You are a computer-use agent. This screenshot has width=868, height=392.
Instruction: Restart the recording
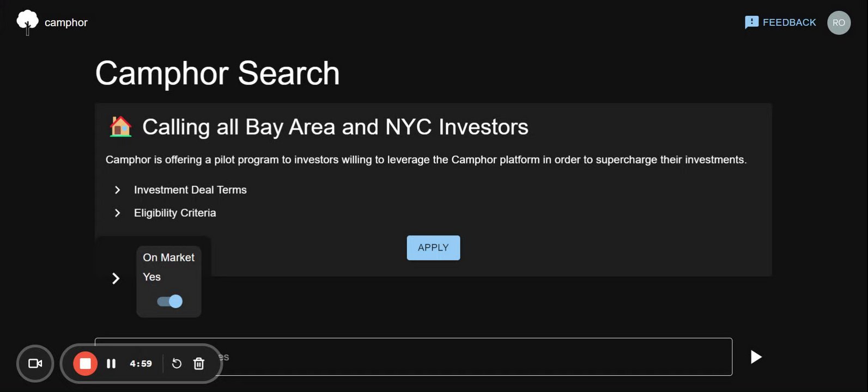(177, 364)
